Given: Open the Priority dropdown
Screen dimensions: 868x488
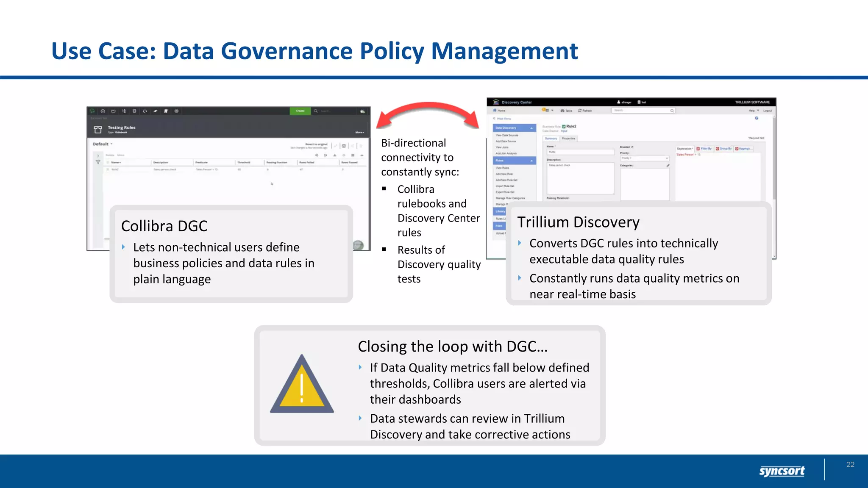Looking at the screenshot, I should tap(645, 158).
